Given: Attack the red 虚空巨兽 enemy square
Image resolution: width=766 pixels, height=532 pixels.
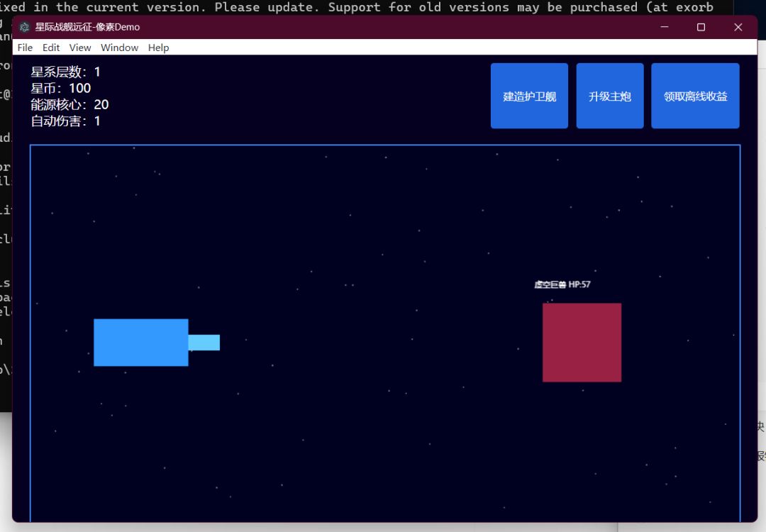Looking at the screenshot, I should (582, 343).
